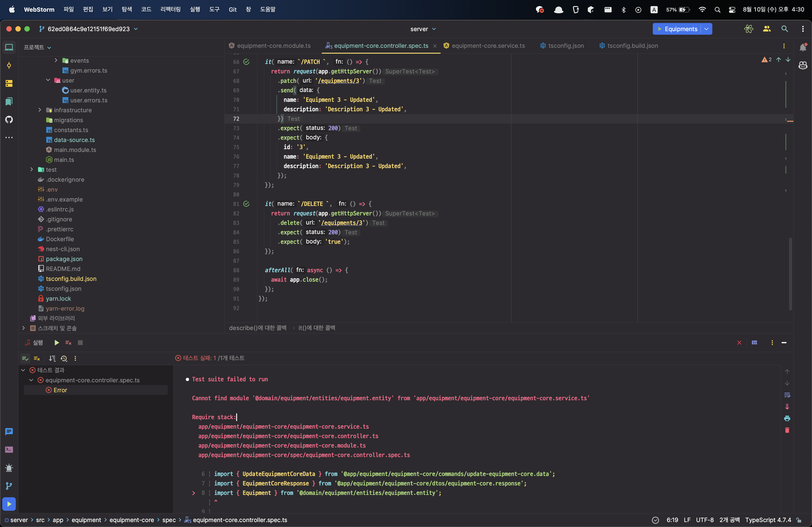Open the Notifications bell icon

803,47
